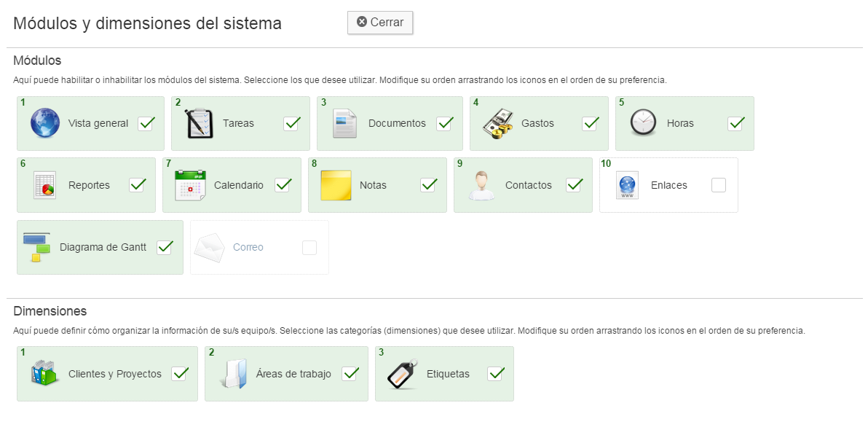This screenshot has height=435, width=868.
Task: Select the Reportes chart icon
Action: pos(45,185)
